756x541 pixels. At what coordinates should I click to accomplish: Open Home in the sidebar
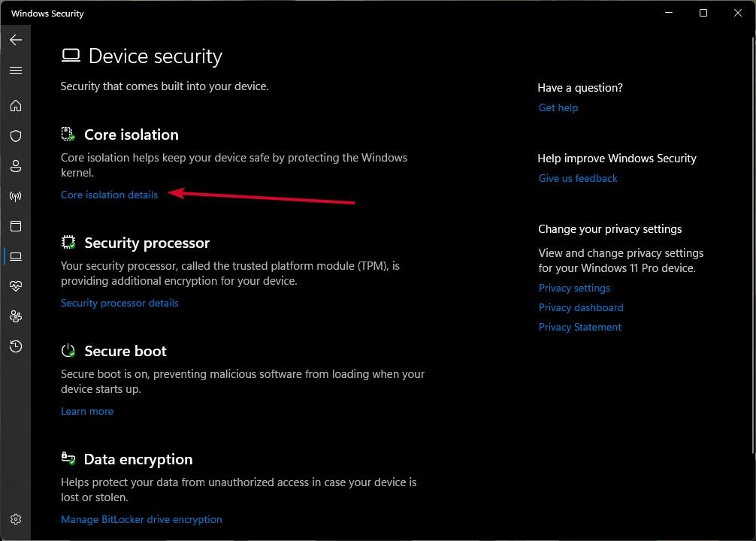click(x=16, y=106)
